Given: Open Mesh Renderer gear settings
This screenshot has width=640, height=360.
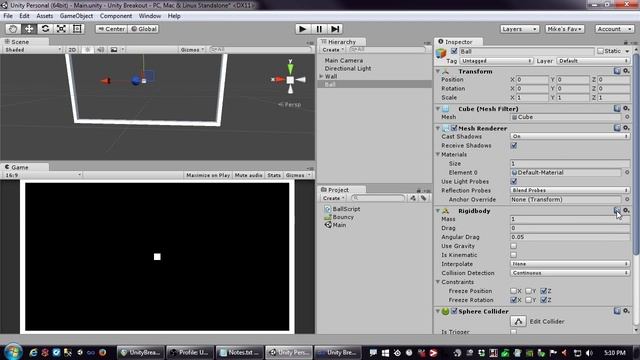Looking at the screenshot, I should pyautogui.click(x=626, y=128).
